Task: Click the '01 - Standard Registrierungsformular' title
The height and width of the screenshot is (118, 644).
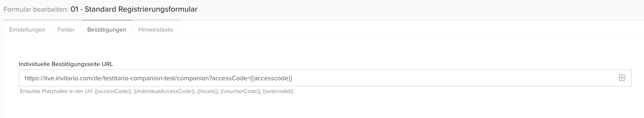Action: pos(134,9)
